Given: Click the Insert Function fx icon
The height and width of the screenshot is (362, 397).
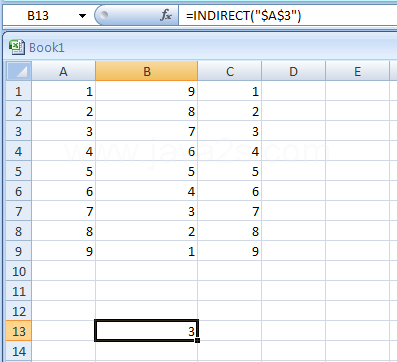Looking at the screenshot, I should [x=166, y=15].
